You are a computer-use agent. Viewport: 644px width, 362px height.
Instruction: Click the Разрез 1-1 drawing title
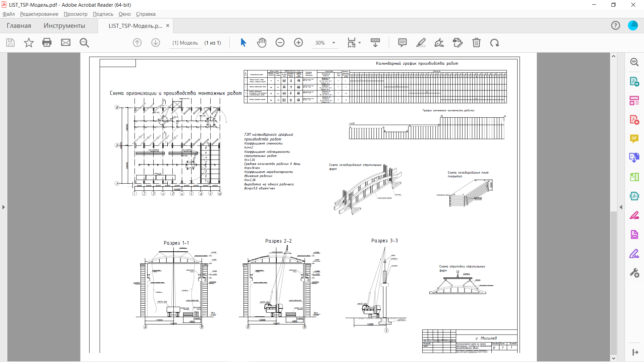[176, 243]
